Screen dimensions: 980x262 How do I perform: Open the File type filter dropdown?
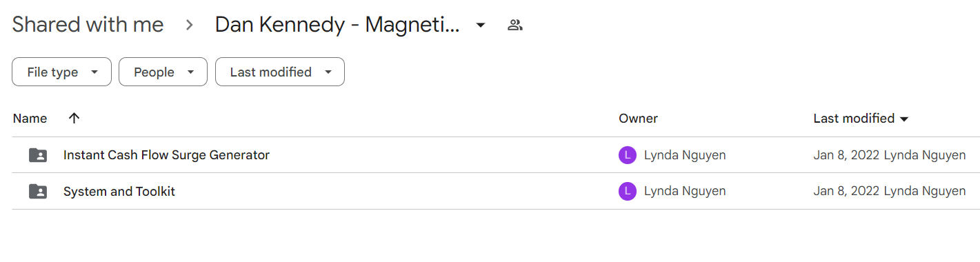click(x=61, y=72)
